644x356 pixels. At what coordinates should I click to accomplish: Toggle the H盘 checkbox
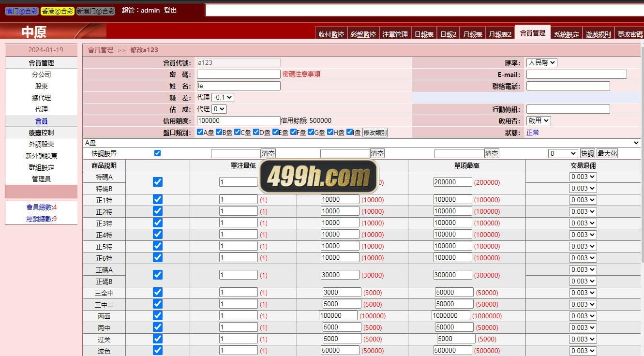[x=330, y=132]
